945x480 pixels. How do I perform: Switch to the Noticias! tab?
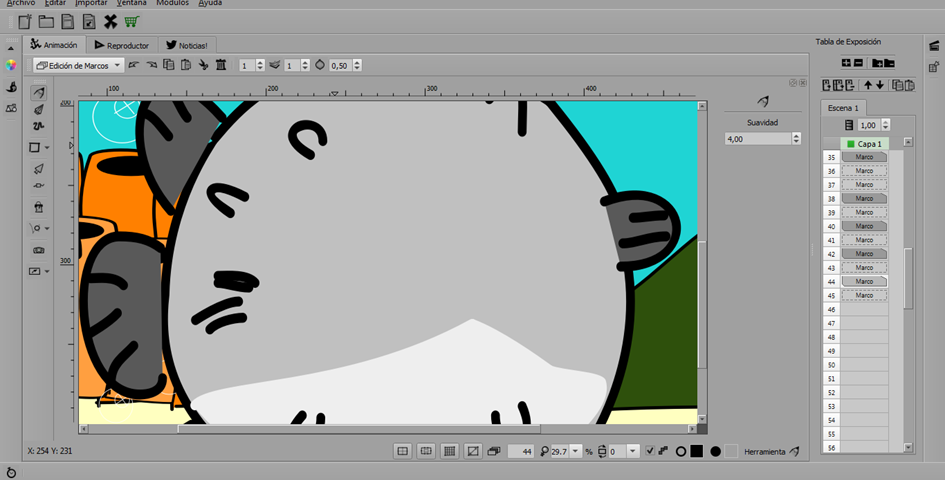[187, 45]
